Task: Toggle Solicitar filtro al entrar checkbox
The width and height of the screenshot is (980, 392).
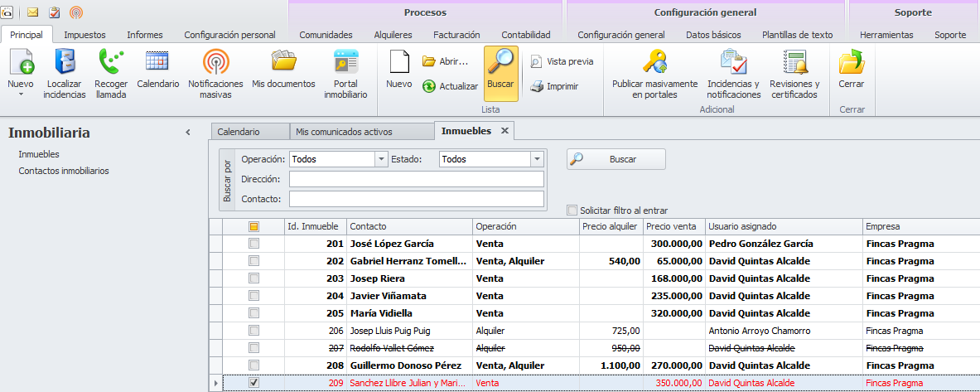Action: [572, 211]
